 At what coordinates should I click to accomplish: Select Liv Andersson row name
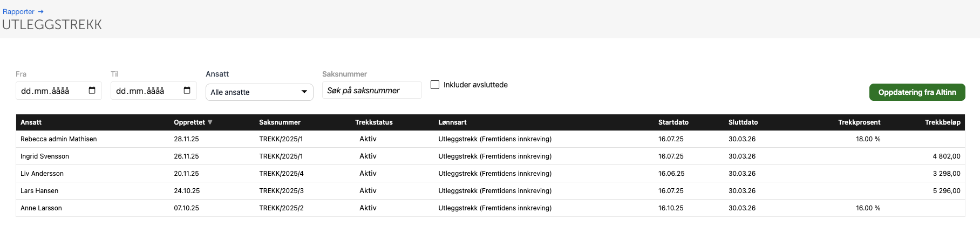tap(42, 174)
